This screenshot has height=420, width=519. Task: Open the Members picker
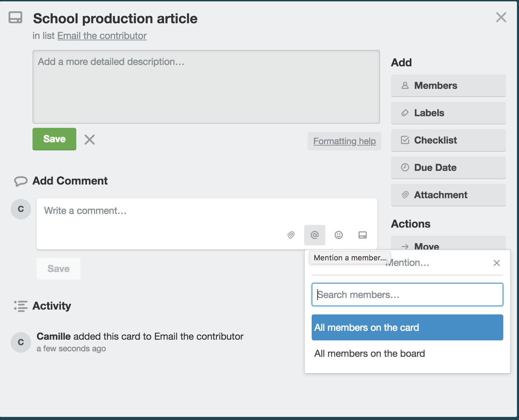point(448,85)
